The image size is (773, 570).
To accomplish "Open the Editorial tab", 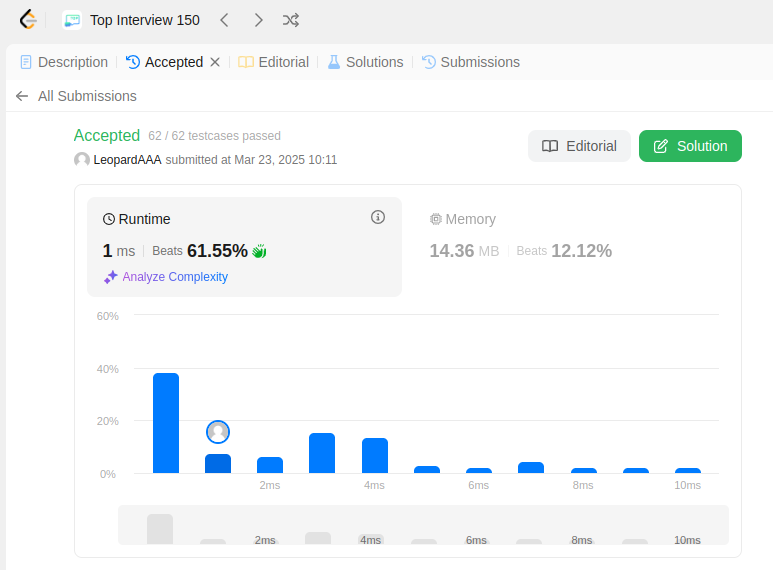I will coord(274,62).
